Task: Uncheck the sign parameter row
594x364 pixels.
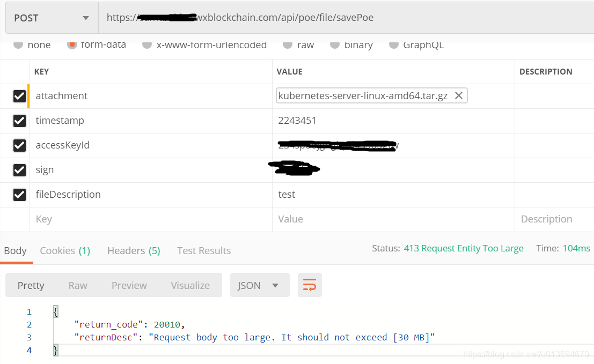Action: tap(20, 170)
